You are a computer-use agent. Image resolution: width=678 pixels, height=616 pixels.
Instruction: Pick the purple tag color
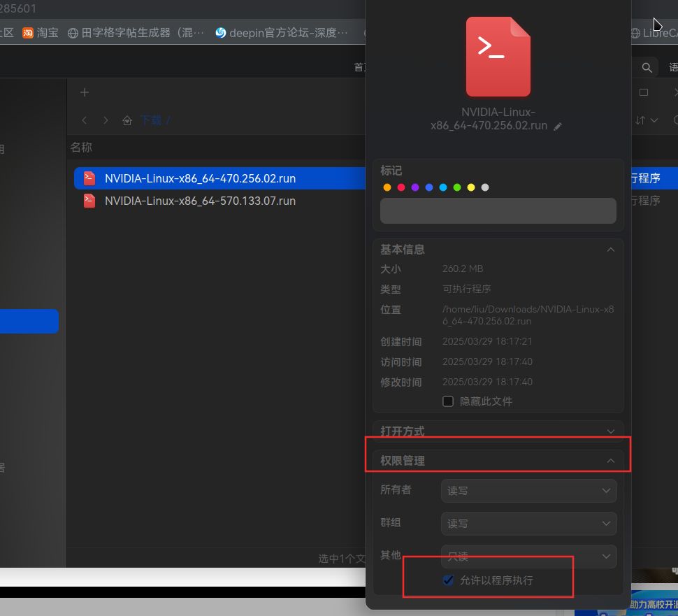coord(415,187)
